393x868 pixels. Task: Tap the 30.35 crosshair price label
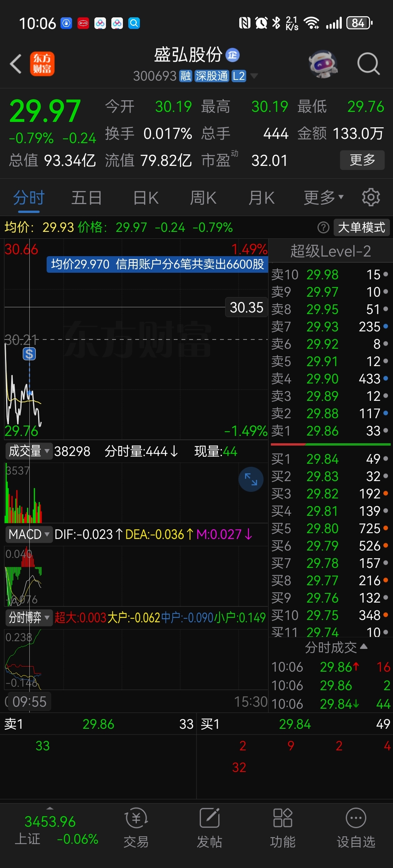coord(246,307)
